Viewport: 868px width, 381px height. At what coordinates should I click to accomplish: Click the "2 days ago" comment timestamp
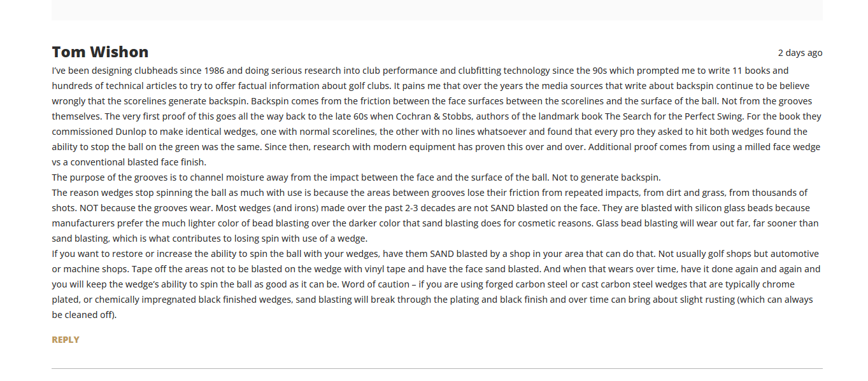tap(800, 53)
